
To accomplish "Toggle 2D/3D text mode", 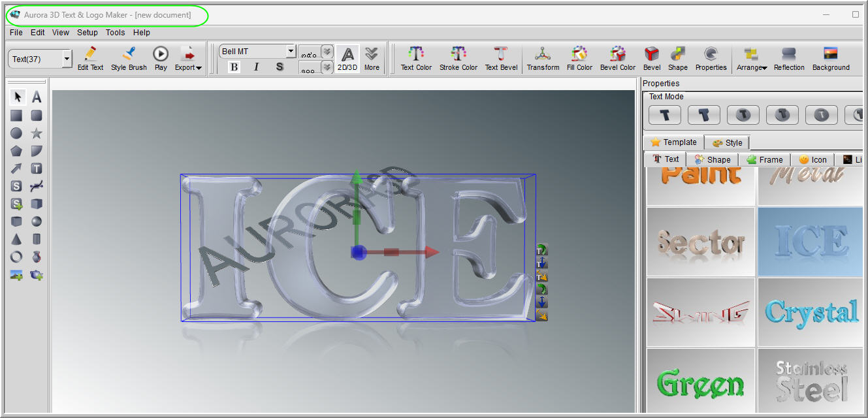I will click(x=347, y=58).
